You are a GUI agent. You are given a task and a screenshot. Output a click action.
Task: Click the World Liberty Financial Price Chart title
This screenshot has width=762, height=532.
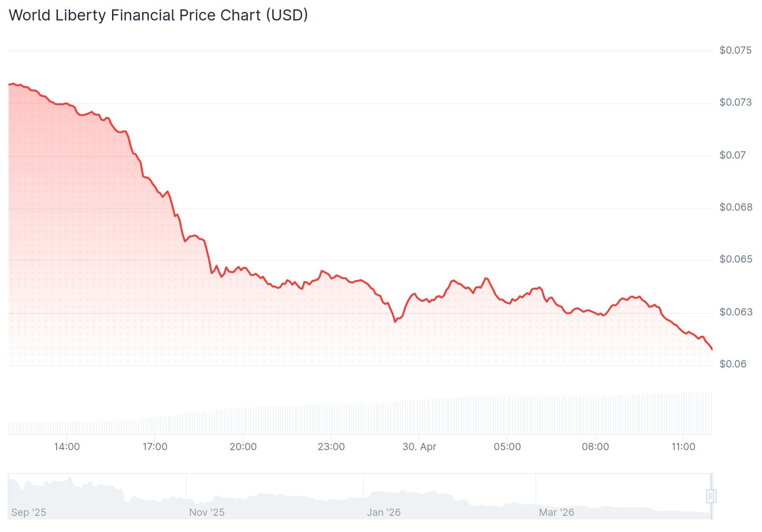click(x=158, y=15)
